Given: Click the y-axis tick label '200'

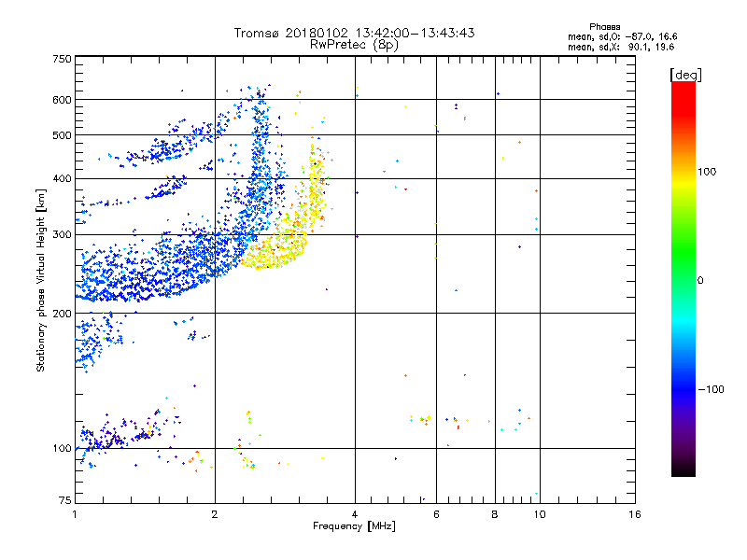Looking at the screenshot, I should (62, 314).
